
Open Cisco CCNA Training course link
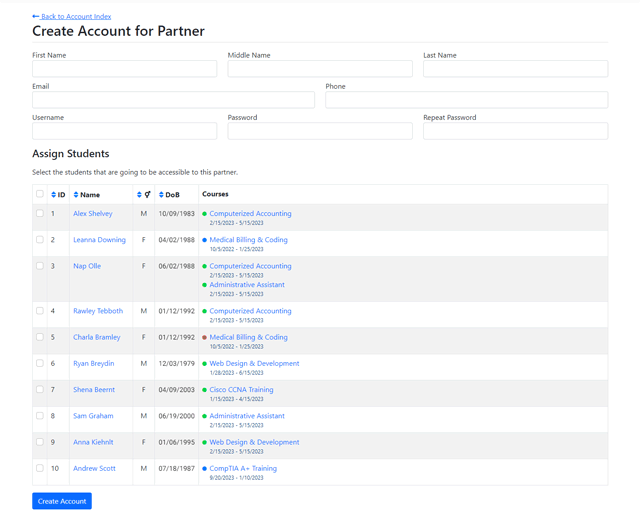tap(241, 389)
